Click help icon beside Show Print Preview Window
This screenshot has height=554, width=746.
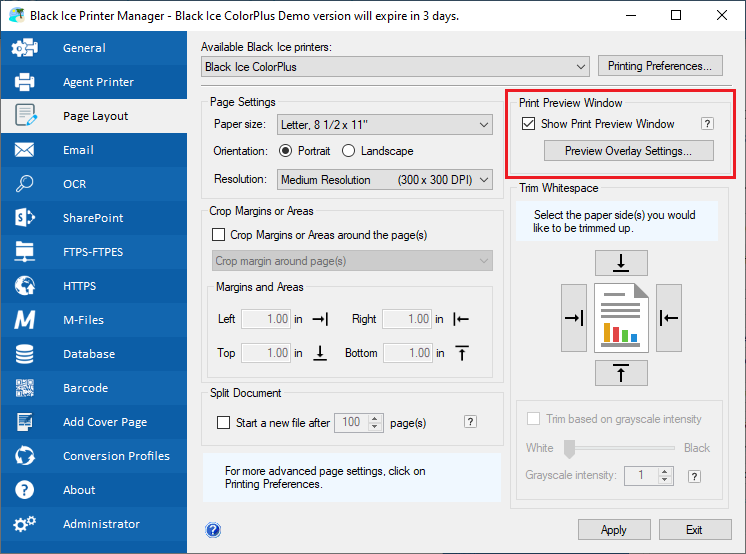coord(707,124)
